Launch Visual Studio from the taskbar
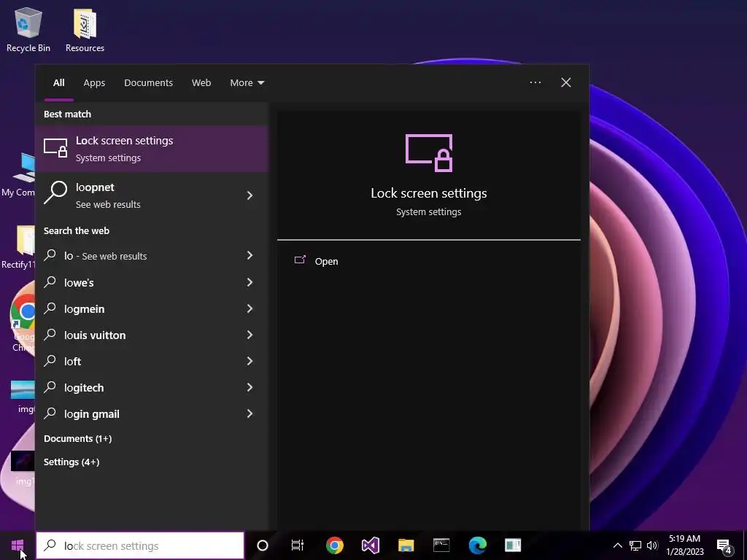747x560 pixels. (x=370, y=545)
